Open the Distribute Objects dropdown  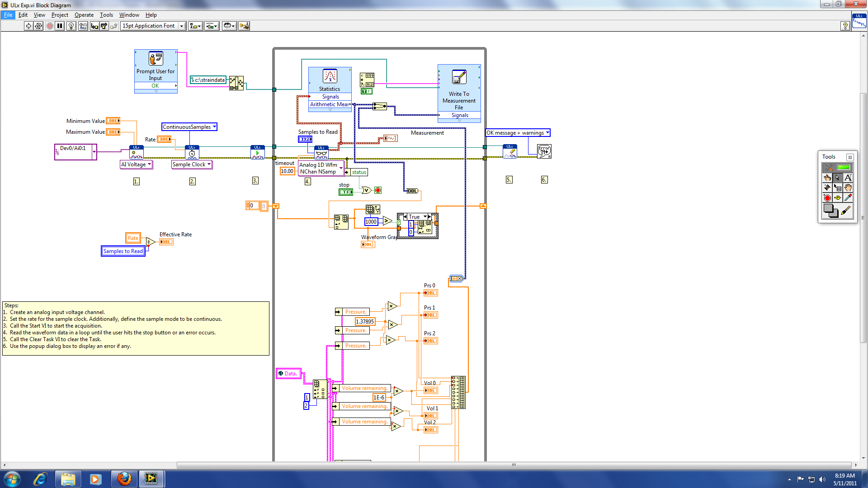pos(212,26)
